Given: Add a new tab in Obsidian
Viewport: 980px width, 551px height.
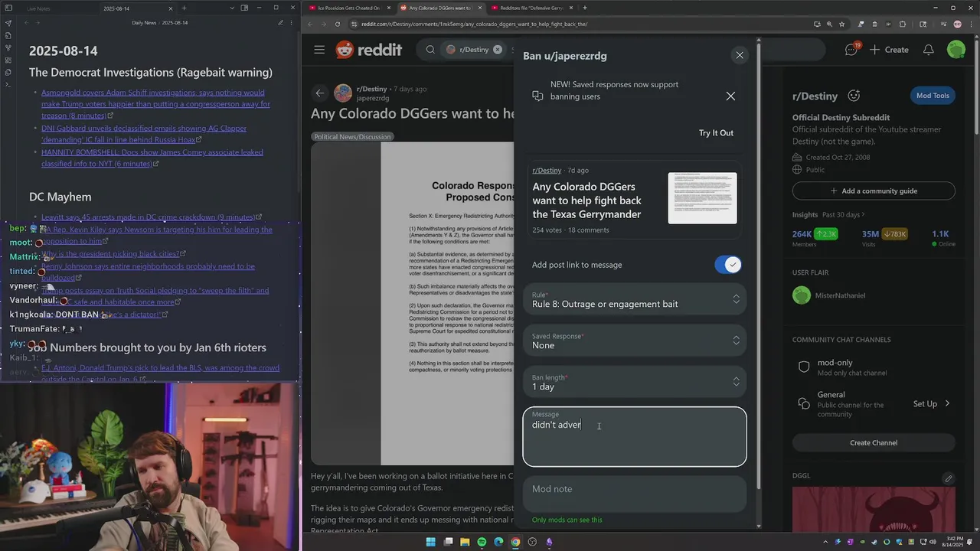Looking at the screenshot, I should click(184, 8).
